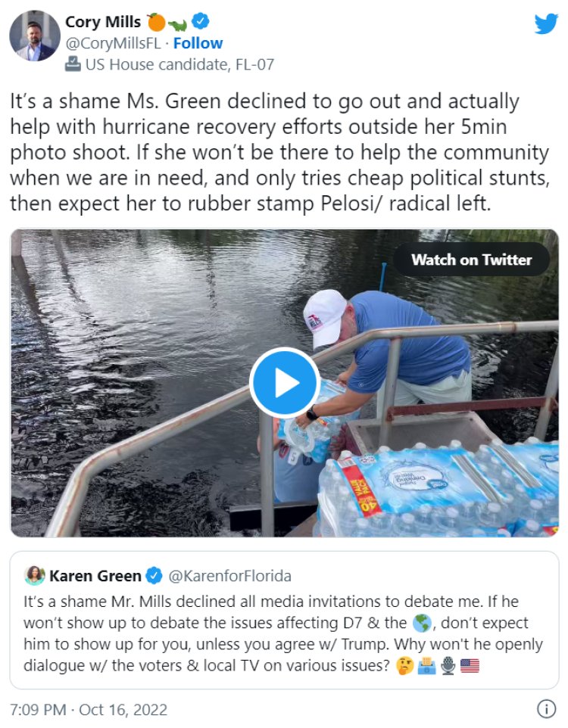Click the thinking face emoji in quoted tweet
This screenshot has height=728, width=568.
click(x=405, y=666)
